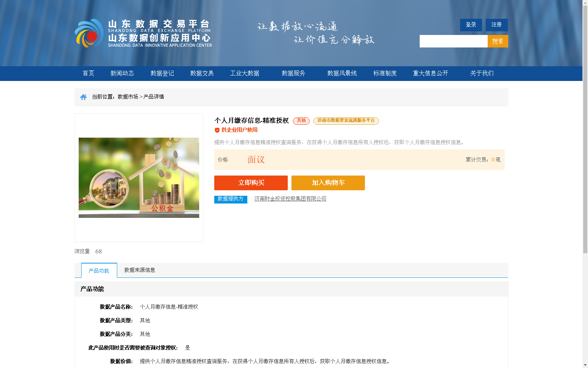Viewport: 588px width, 368px height.
Task: Click the 数据价值 description text
Action: point(265,361)
